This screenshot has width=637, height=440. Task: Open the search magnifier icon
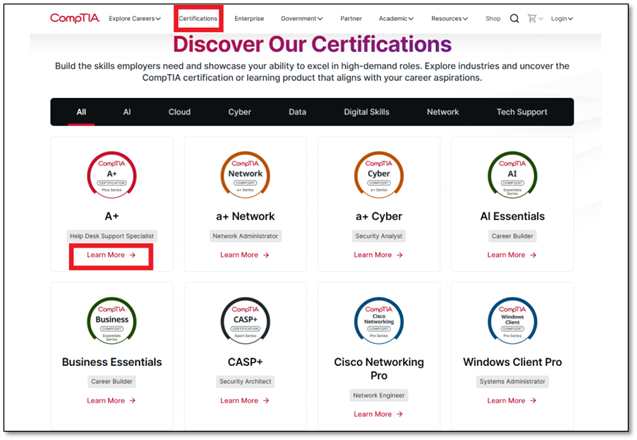[514, 18]
